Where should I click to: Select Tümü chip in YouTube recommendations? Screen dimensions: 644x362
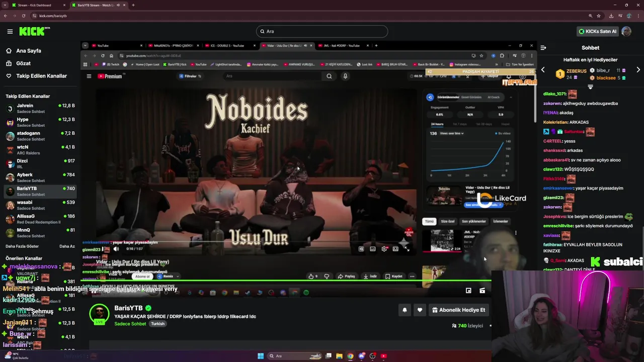(429, 221)
